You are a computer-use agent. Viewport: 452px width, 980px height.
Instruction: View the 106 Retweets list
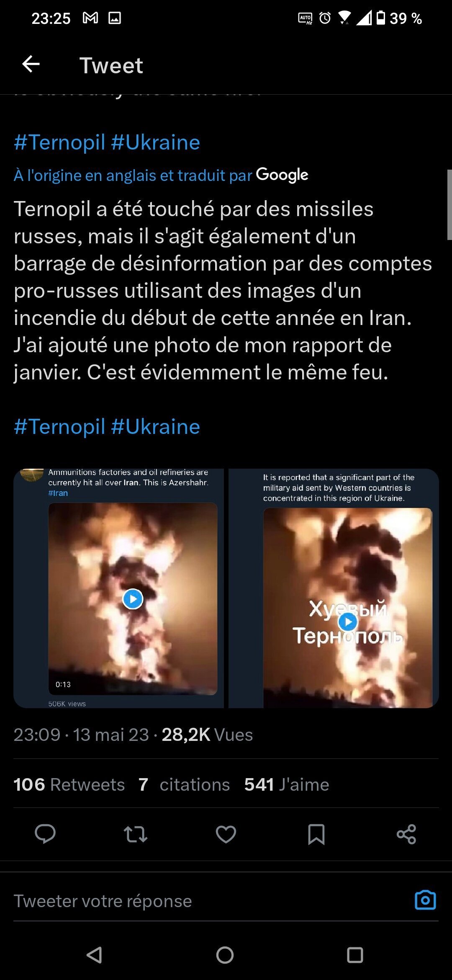point(69,784)
